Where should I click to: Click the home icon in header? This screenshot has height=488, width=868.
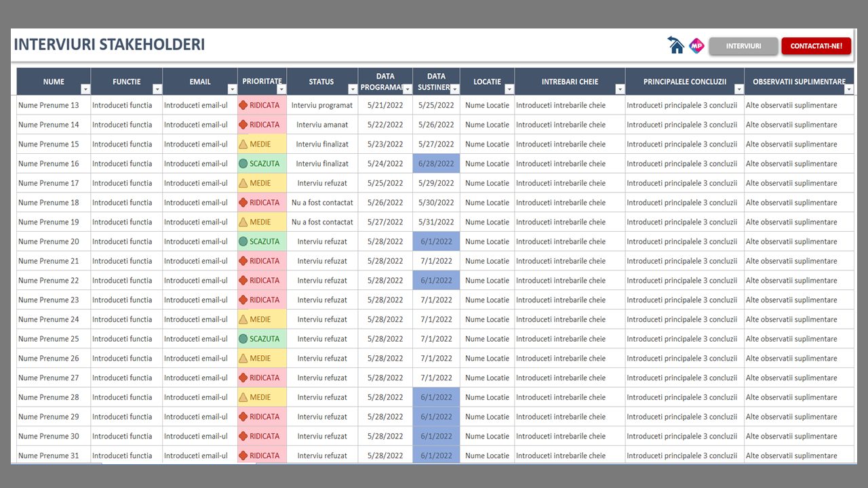pyautogui.click(x=675, y=45)
